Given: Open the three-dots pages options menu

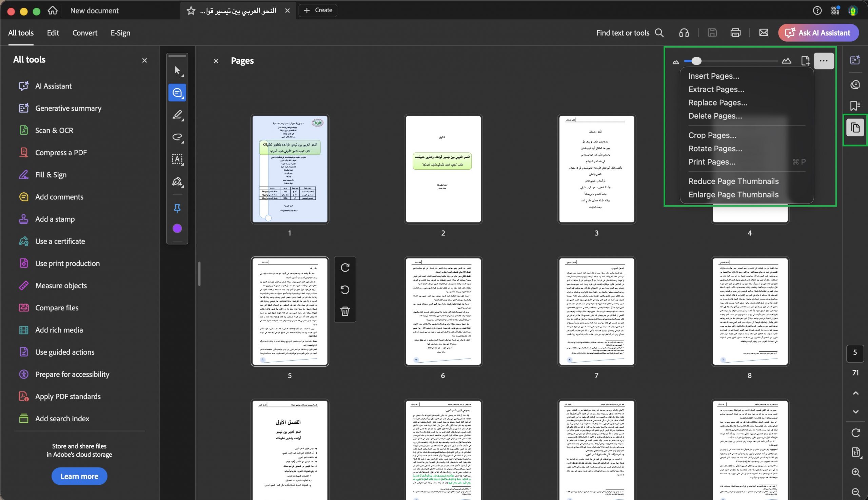Looking at the screenshot, I should coord(823,61).
